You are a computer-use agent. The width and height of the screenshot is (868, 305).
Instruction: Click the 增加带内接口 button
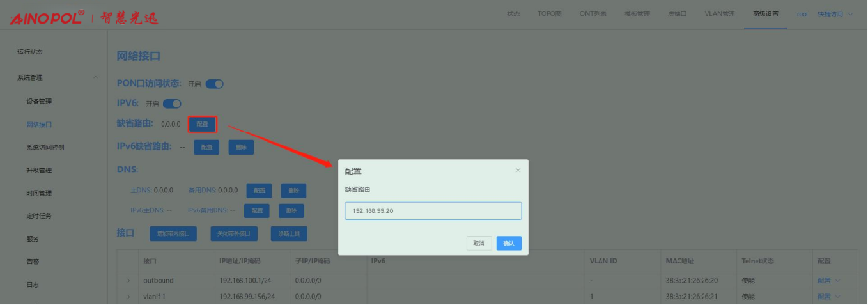pos(174,234)
